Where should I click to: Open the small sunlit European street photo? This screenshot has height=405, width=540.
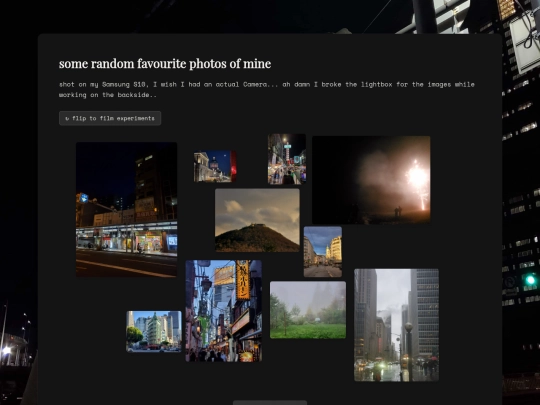coord(323,251)
